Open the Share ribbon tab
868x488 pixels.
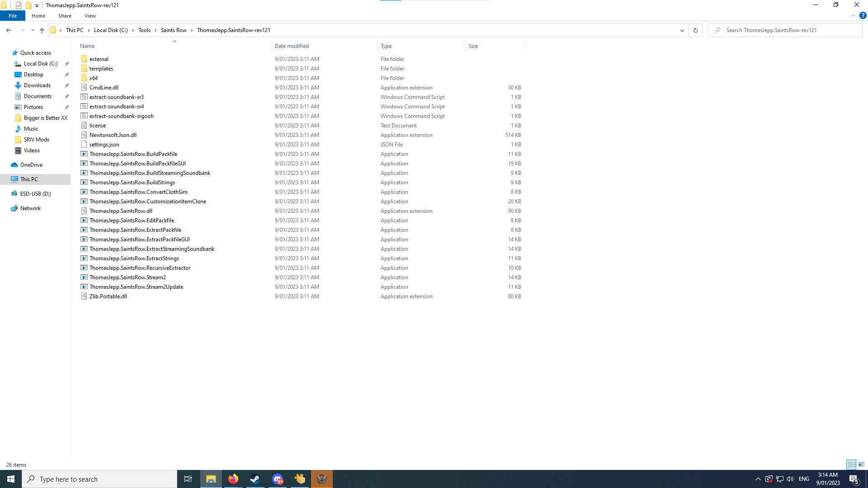(65, 16)
